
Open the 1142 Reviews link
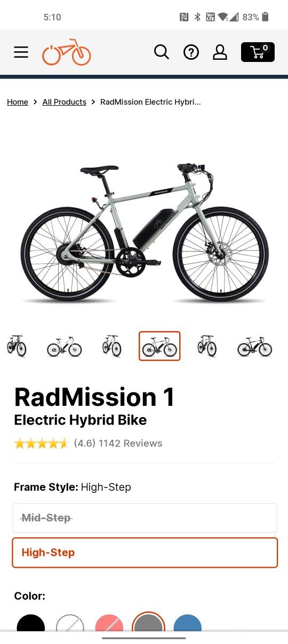pos(130,443)
